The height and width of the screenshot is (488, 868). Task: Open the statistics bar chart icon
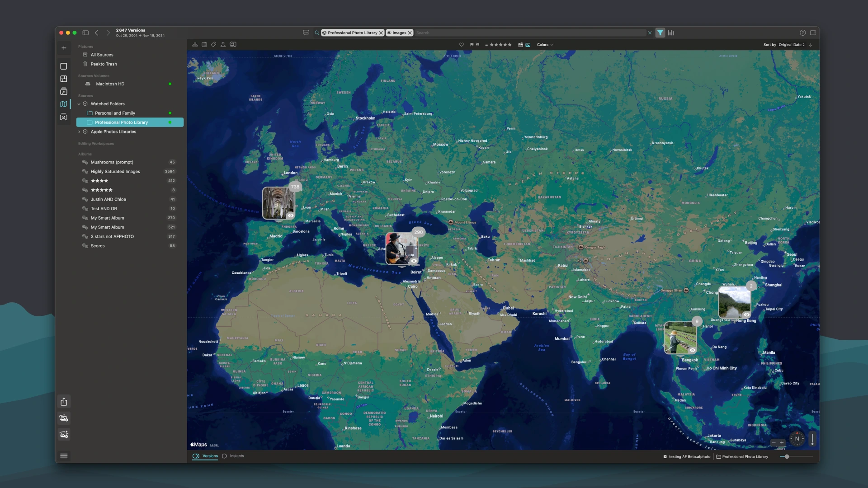pos(671,33)
